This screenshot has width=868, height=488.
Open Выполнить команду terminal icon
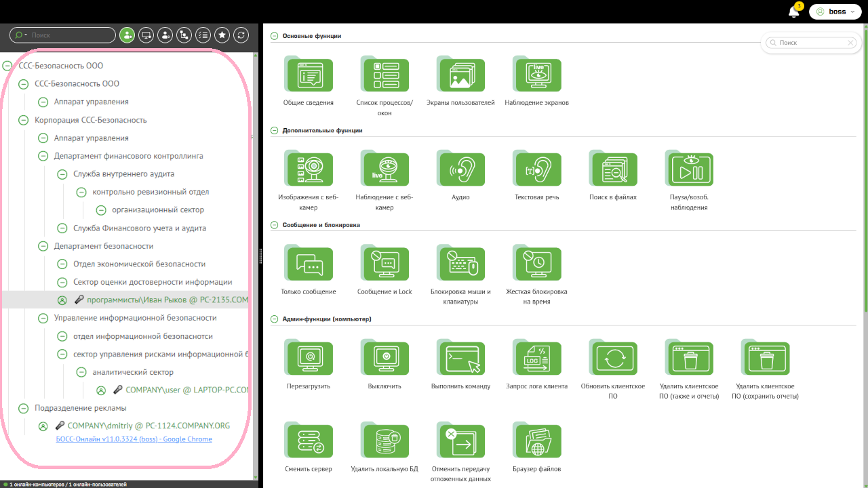[461, 358]
